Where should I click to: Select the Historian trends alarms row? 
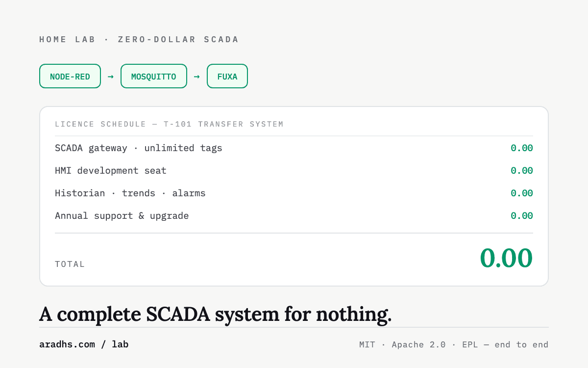294,193
